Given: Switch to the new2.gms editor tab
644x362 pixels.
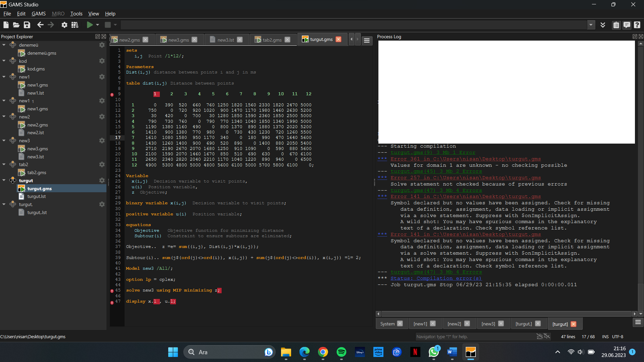Looking at the screenshot, I should pos(129,39).
